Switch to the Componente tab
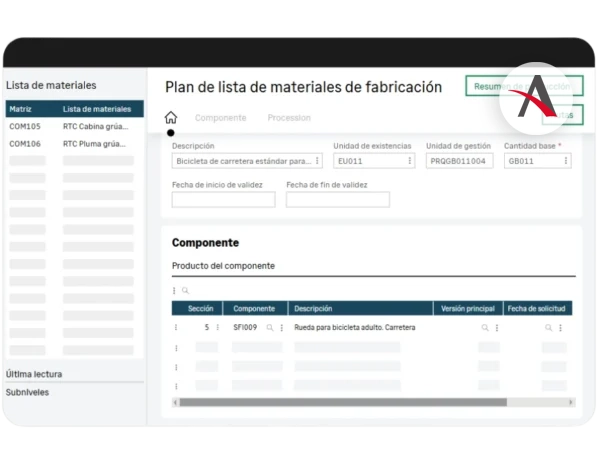Viewport: 600px width, 463px height. [x=220, y=118]
